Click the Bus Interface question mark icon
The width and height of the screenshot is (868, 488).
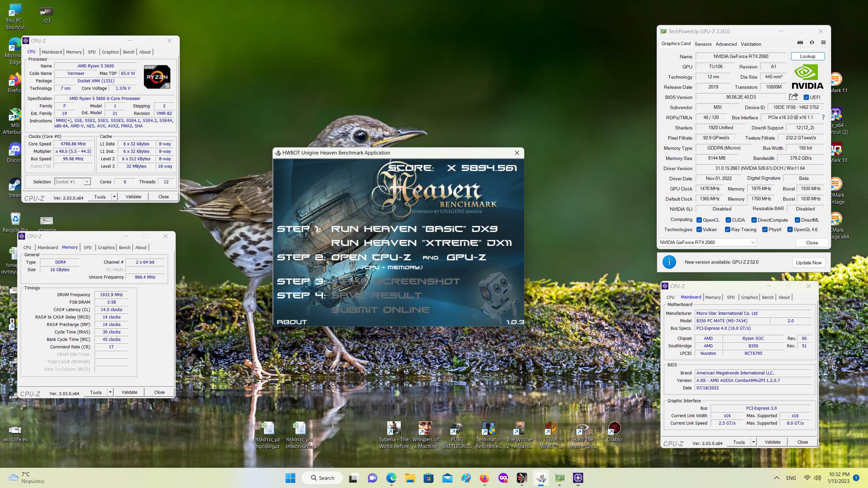coord(823,117)
